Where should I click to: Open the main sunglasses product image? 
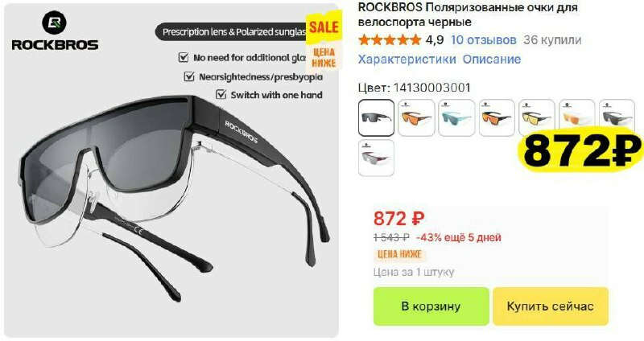tap(171, 170)
